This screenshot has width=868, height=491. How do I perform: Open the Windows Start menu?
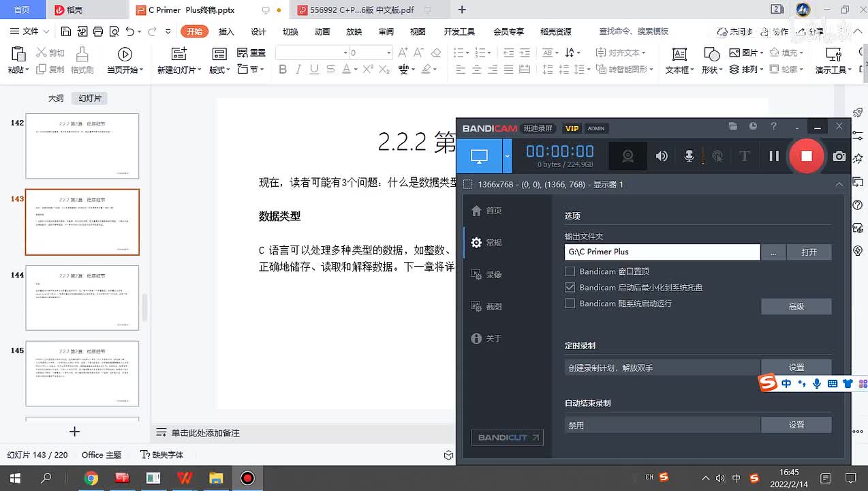(14, 478)
